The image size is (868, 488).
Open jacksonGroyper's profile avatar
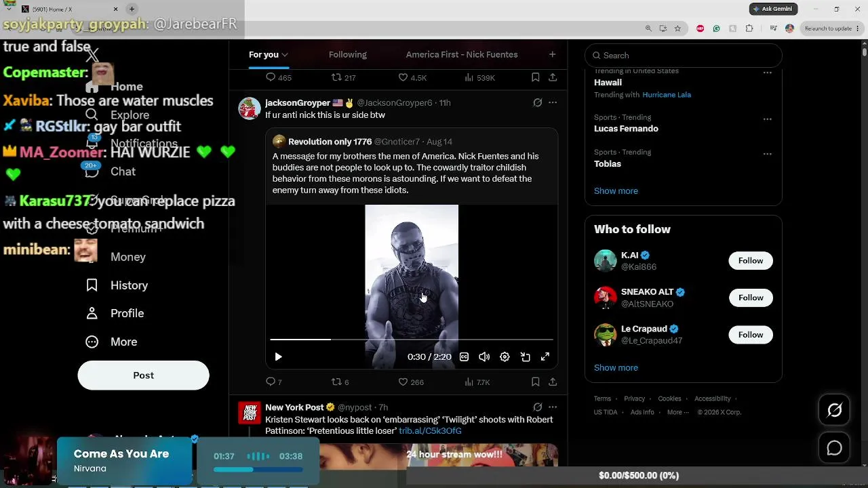250,108
